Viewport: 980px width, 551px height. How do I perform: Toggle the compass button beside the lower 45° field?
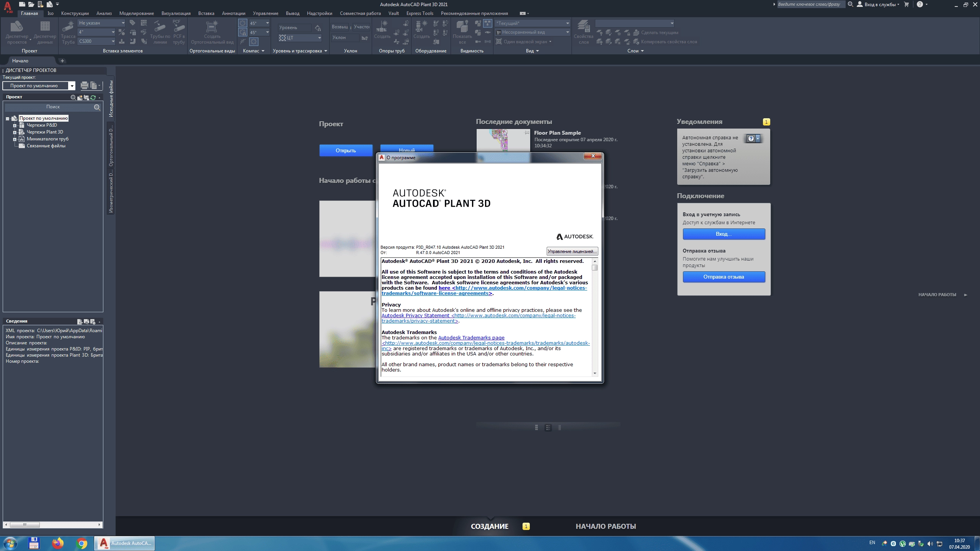pos(243,32)
